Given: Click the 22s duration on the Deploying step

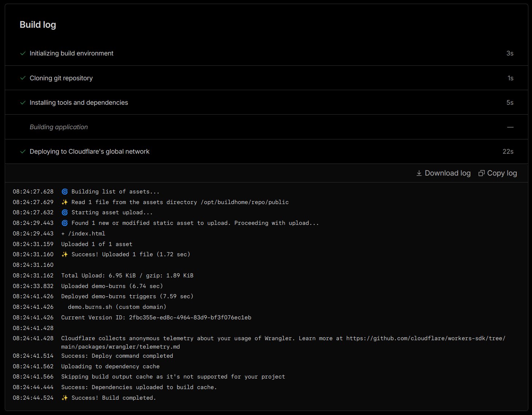Looking at the screenshot, I should (x=508, y=151).
